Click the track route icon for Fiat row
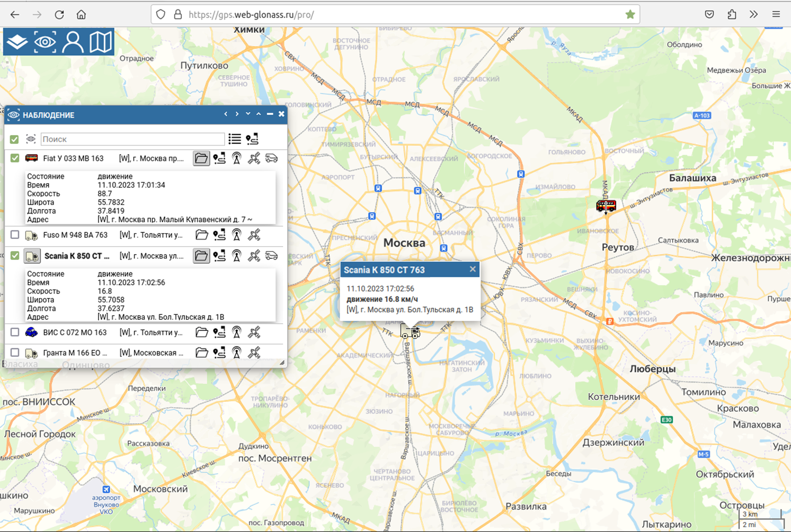The width and height of the screenshot is (791, 532). click(219, 158)
